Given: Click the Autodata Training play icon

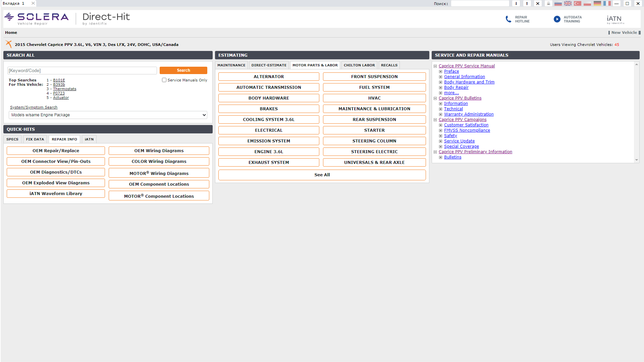Looking at the screenshot, I should [557, 19].
